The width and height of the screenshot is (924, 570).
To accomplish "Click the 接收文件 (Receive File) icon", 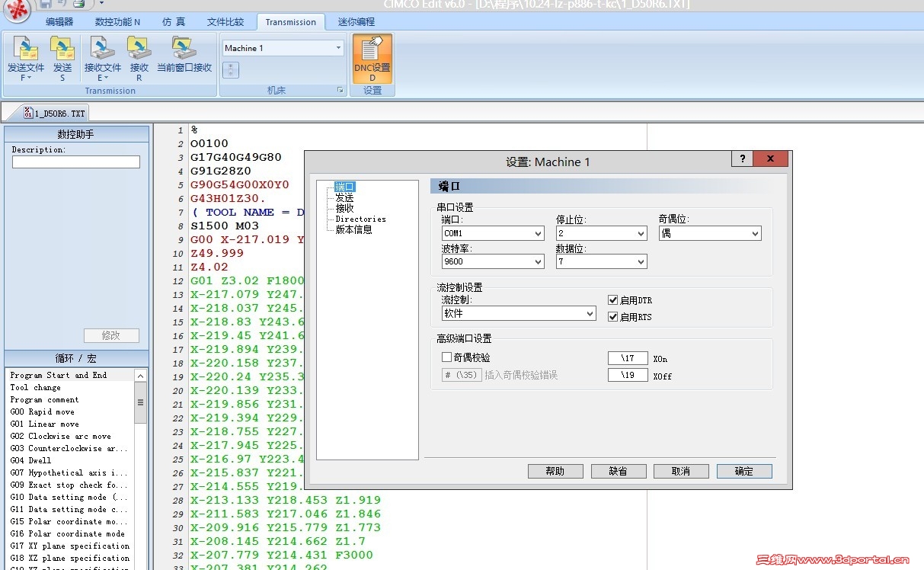I will click(x=102, y=48).
